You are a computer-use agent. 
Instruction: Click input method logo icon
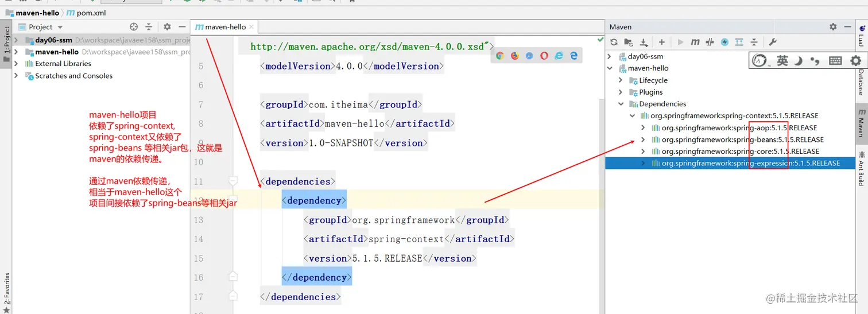click(759, 60)
